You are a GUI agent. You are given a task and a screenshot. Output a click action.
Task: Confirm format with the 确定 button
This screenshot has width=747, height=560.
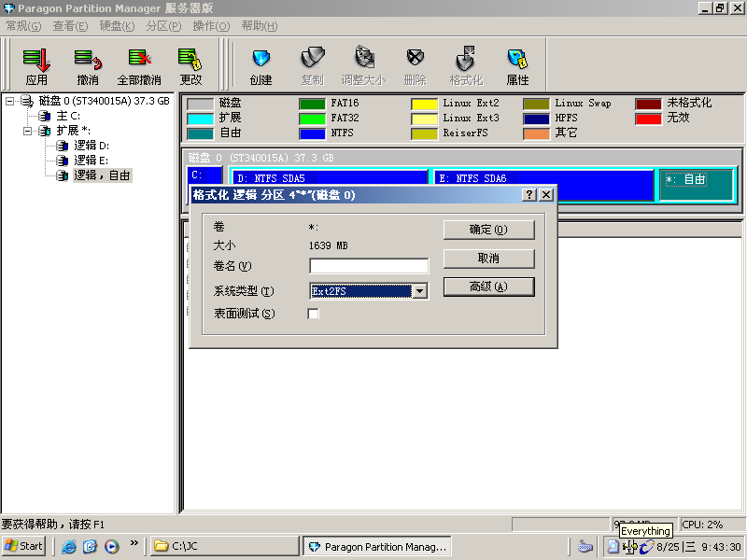pos(488,230)
